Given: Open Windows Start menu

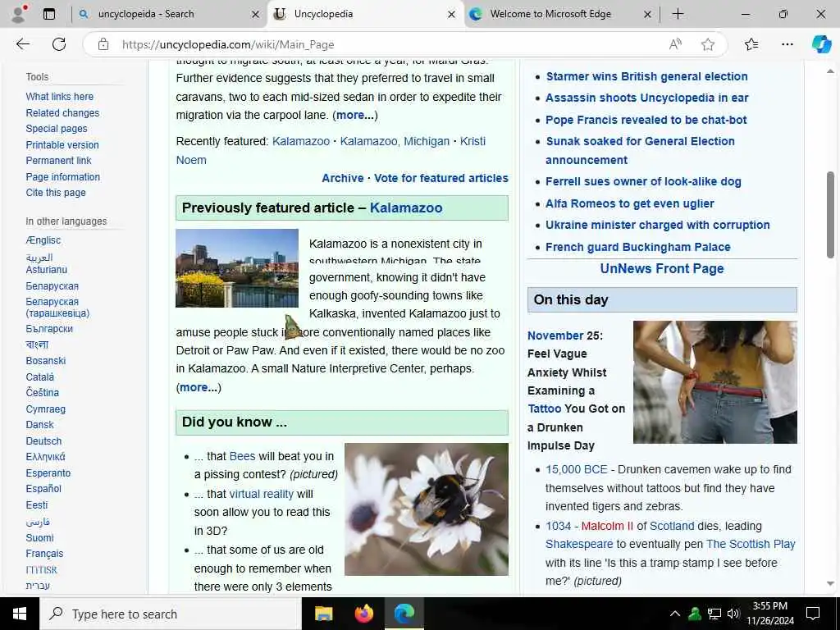Looking at the screenshot, I should pyautogui.click(x=20, y=614).
